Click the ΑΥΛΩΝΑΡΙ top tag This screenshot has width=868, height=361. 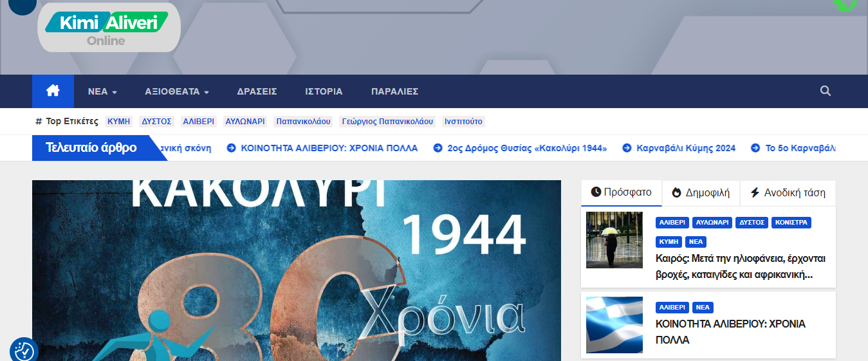(x=245, y=121)
